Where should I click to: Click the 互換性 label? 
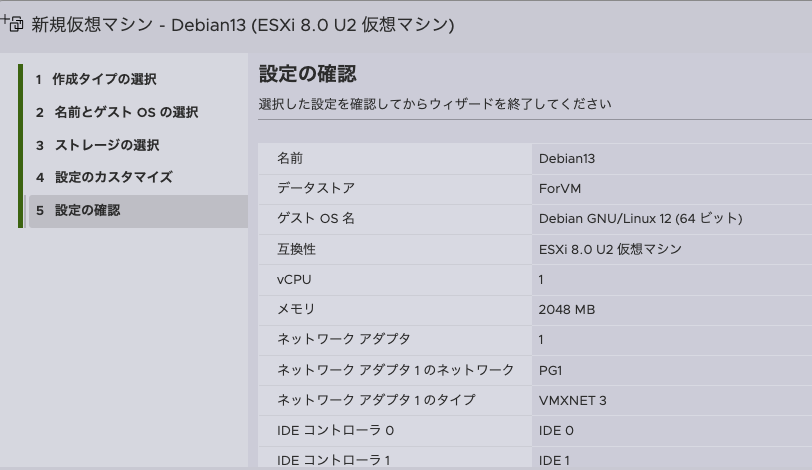point(296,249)
